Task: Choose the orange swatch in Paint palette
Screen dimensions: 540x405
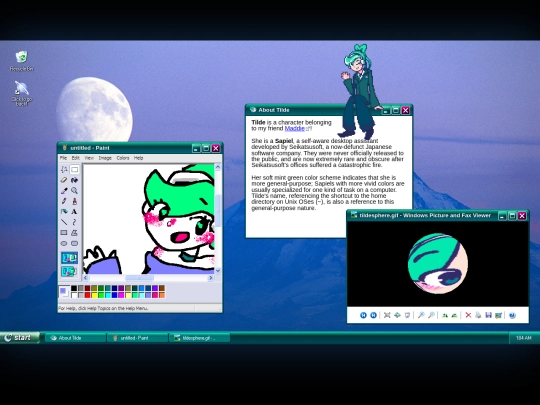Action: coord(162,295)
